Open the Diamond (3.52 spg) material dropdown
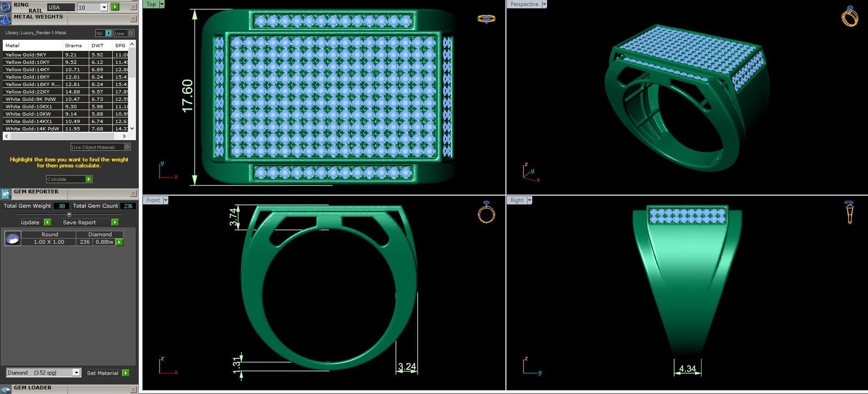Viewport: 868px width, 394px height. [x=76, y=373]
